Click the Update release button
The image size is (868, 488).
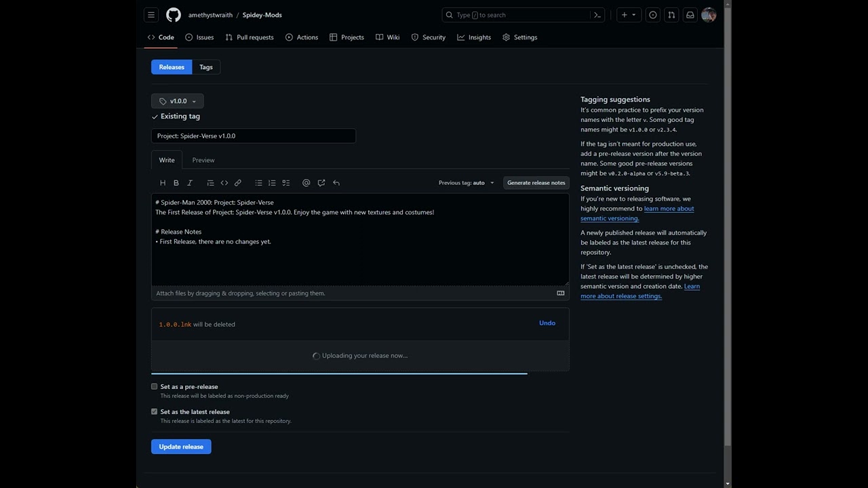[x=181, y=447]
